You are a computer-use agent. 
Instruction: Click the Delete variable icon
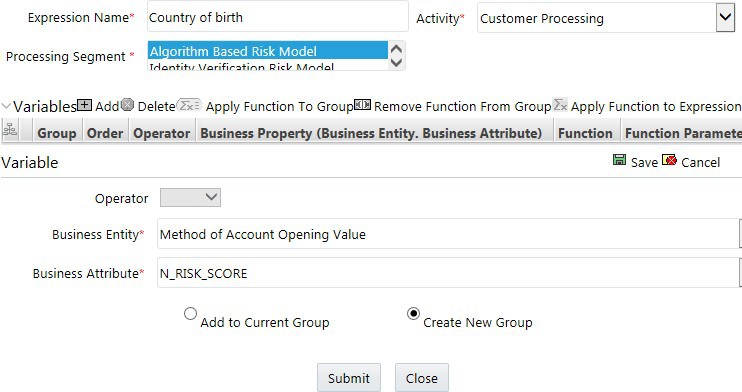(127, 105)
